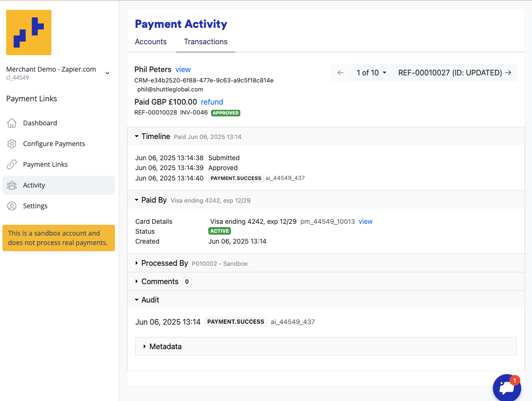Click the Dashboard home icon
532x401 pixels.
(12, 123)
